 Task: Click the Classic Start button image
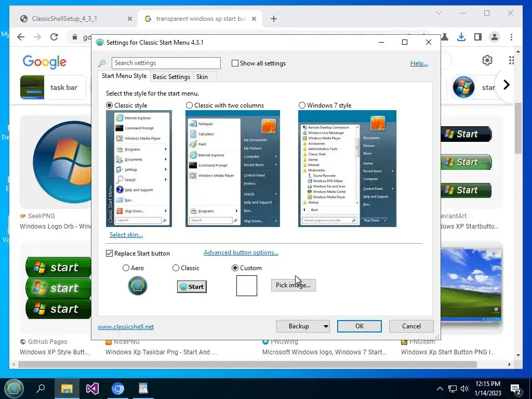(192, 287)
